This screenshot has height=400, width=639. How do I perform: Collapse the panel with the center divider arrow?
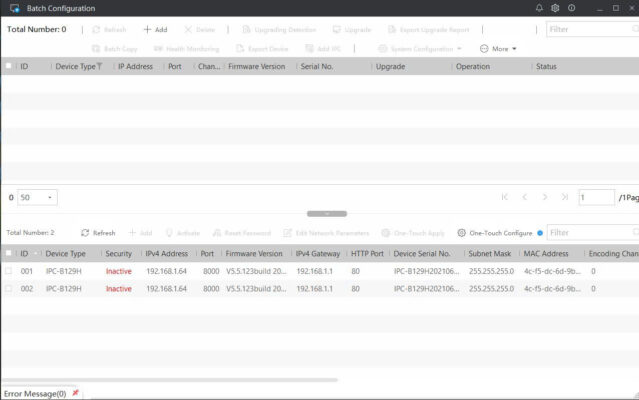(x=327, y=213)
